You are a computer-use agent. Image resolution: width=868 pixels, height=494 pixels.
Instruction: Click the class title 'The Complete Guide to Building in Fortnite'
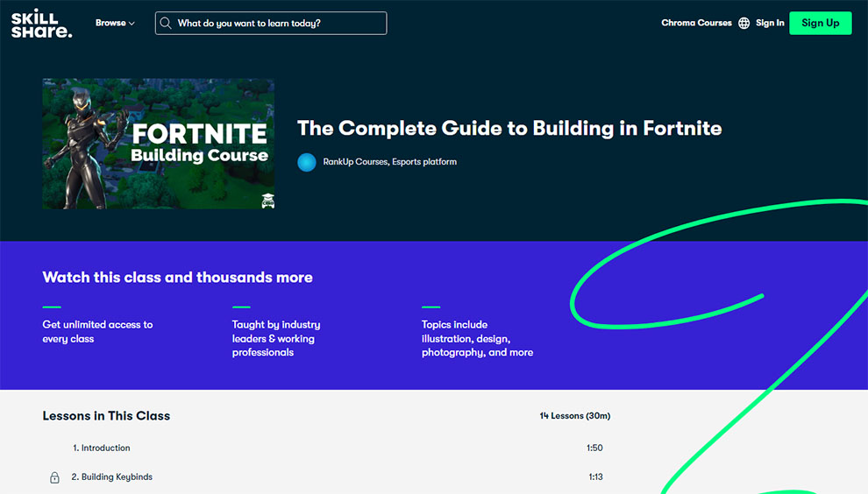509,129
